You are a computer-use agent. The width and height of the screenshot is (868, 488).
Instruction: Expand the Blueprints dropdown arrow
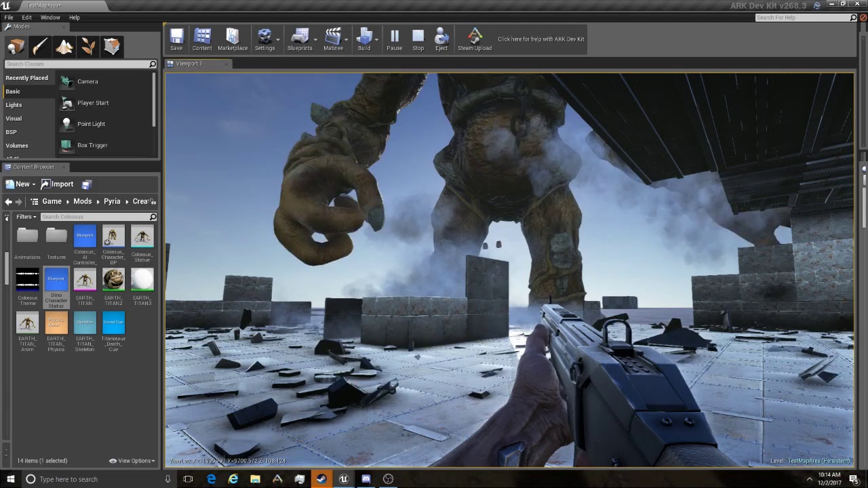click(x=315, y=39)
